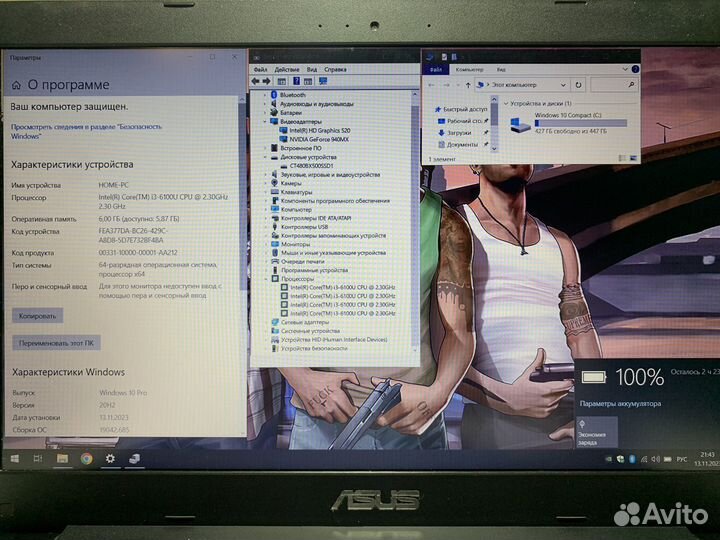Click the Explorer search field

click(x=614, y=85)
